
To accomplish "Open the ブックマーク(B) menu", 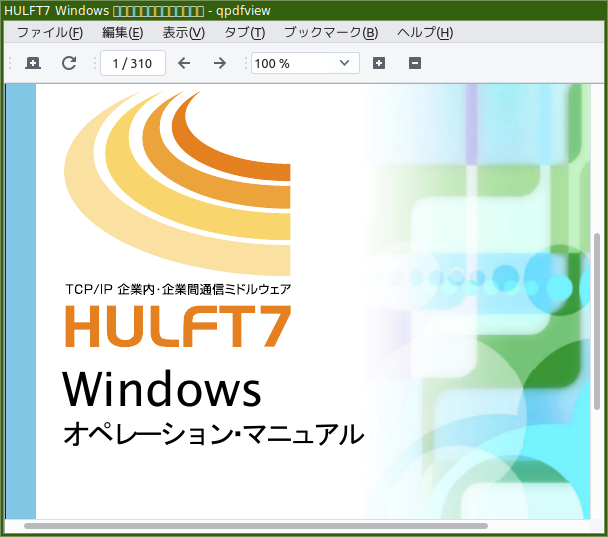I will pyautogui.click(x=331, y=33).
